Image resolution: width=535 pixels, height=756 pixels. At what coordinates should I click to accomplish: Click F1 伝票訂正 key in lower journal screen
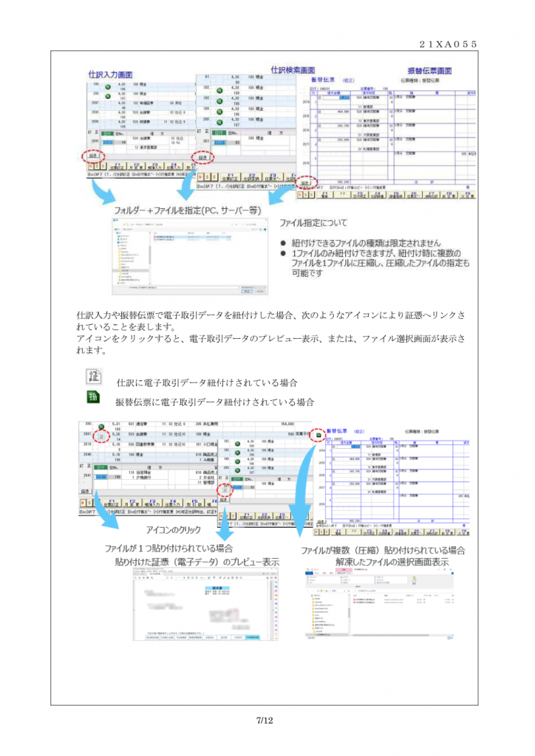112,503
